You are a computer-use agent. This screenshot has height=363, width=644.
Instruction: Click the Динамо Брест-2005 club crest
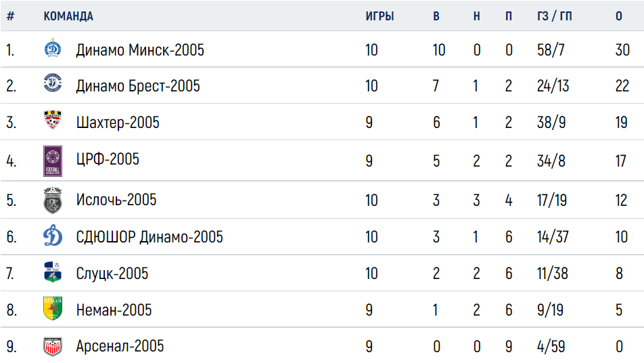click(x=53, y=83)
